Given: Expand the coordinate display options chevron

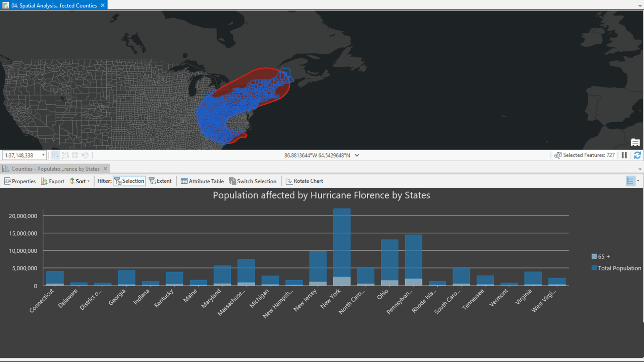Looking at the screenshot, I should click(x=357, y=155).
